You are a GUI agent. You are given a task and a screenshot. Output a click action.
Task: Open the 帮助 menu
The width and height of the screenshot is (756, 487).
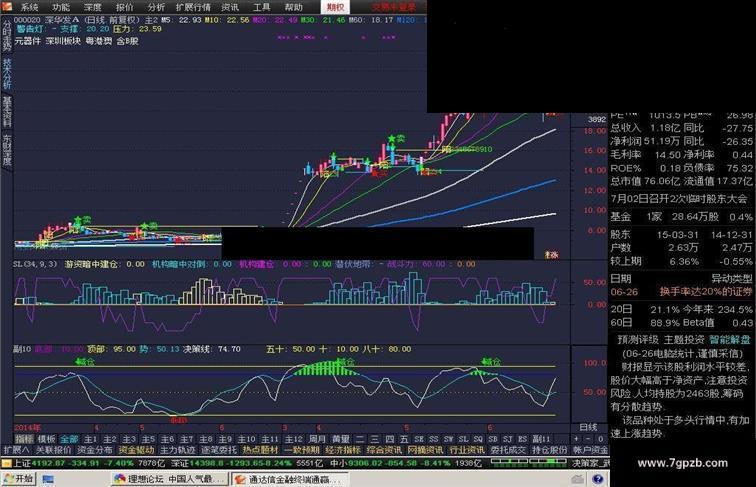pyautogui.click(x=293, y=7)
